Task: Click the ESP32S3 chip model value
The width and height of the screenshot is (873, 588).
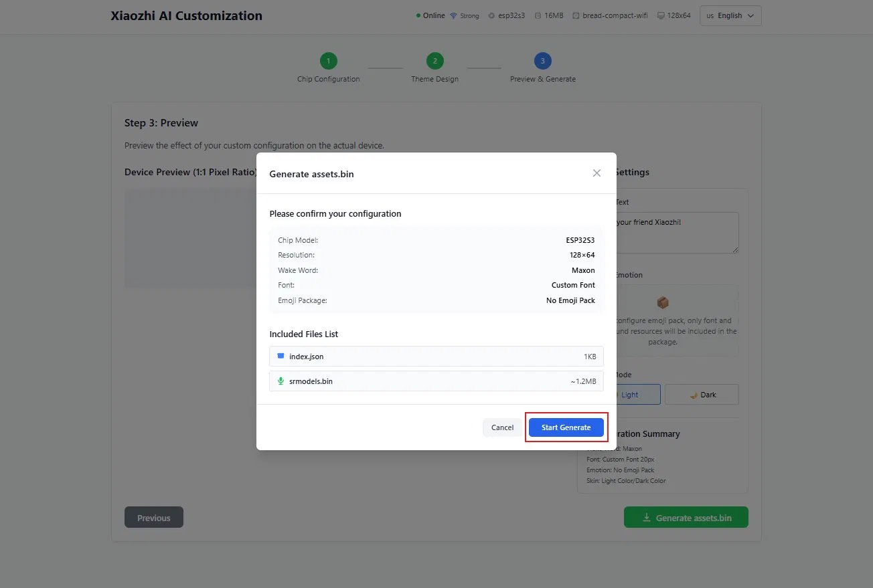Action: click(580, 240)
